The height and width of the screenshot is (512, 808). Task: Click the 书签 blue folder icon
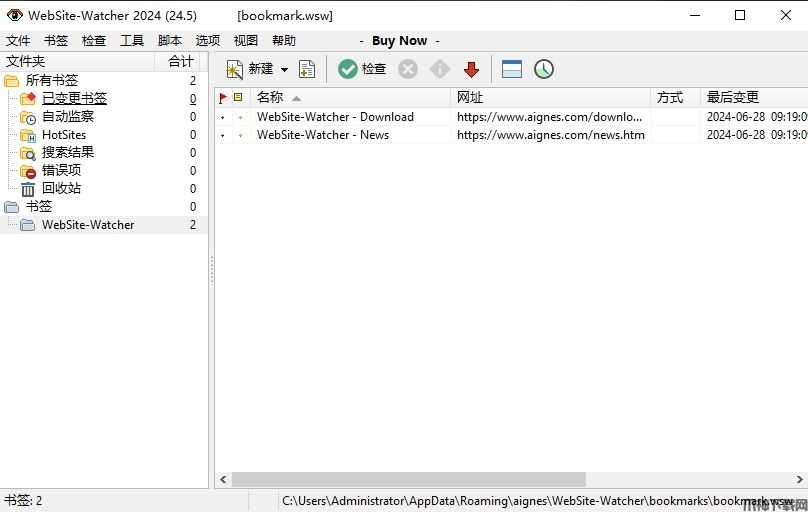coord(11,207)
